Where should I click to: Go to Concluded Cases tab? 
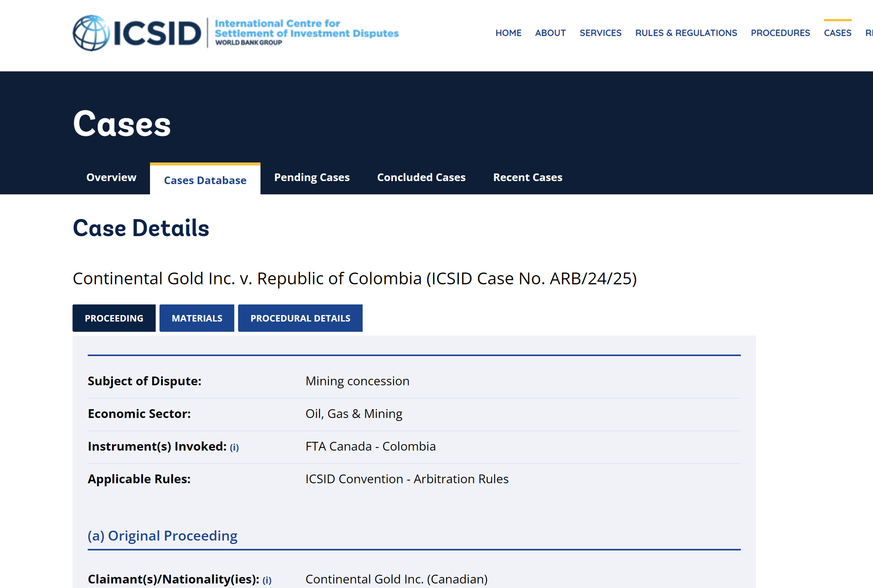click(421, 177)
